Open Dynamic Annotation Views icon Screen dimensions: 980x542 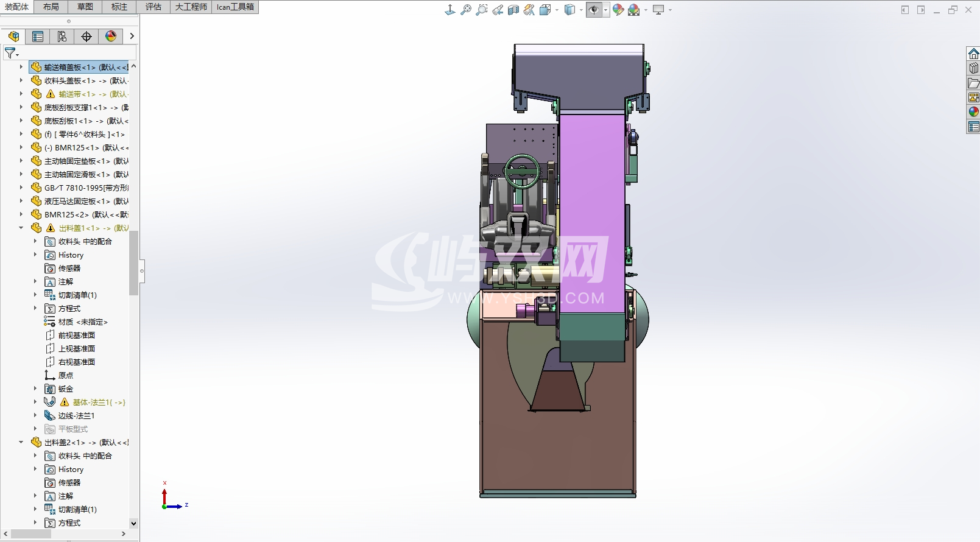(x=529, y=10)
